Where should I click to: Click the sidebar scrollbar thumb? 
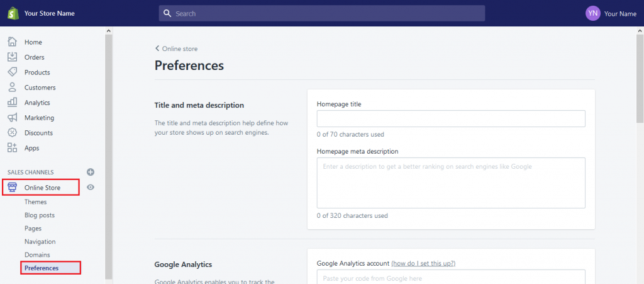tap(108, 156)
